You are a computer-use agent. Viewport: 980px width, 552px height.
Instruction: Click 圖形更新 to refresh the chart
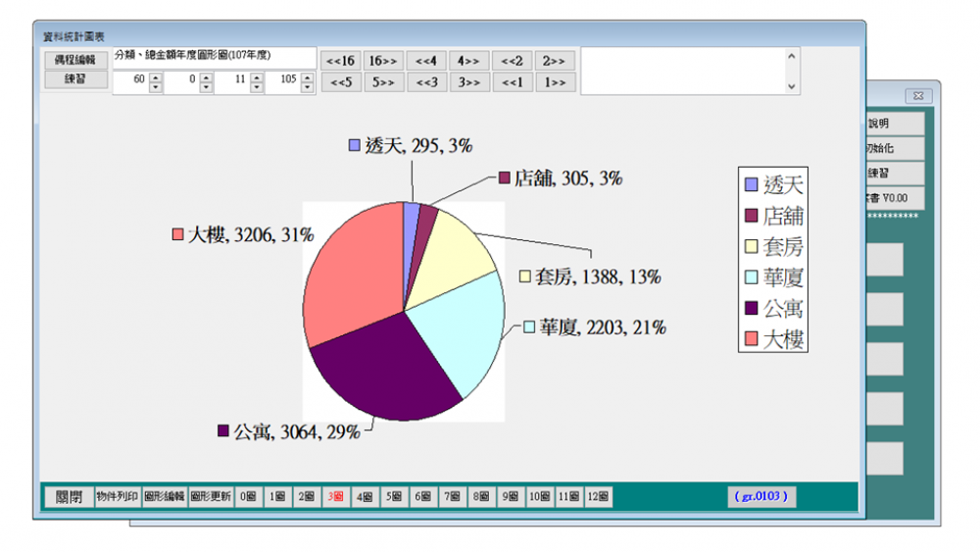pos(211,497)
